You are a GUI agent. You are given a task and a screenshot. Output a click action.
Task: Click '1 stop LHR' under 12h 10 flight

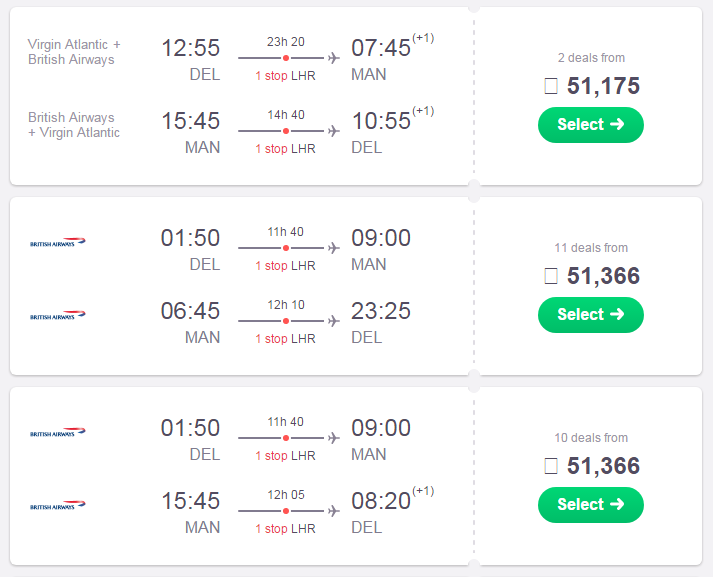click(x=286, y=339)
